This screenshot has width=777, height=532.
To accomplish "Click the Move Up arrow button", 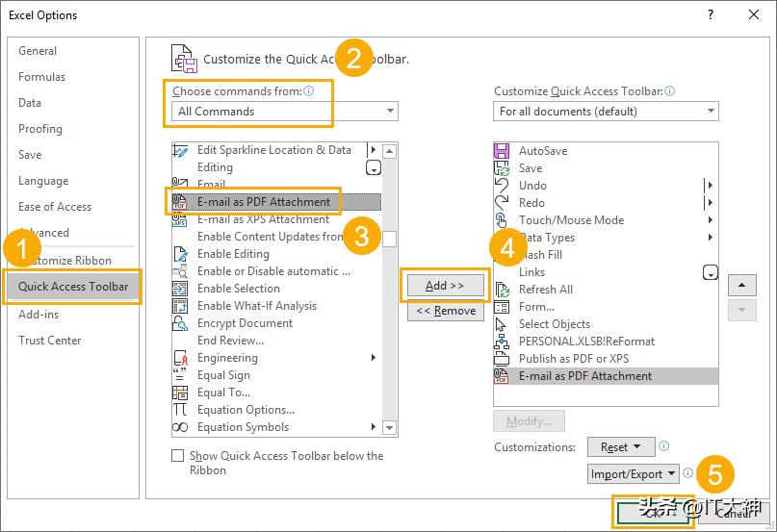I will click(x=740, y=286).
